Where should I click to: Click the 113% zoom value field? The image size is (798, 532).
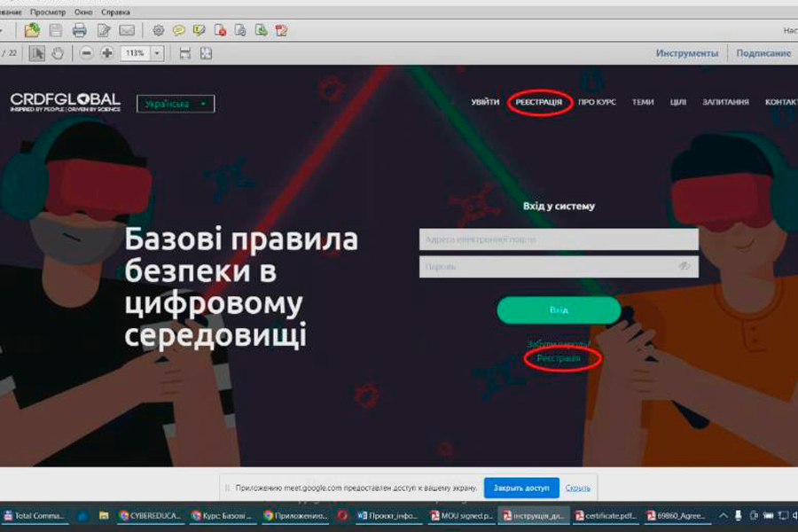point(136,53)
